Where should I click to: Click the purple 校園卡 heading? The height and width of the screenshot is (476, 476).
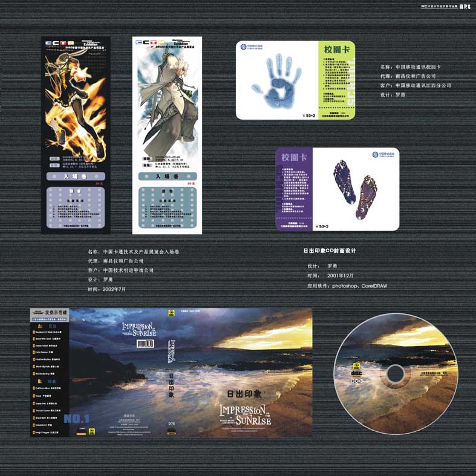[294, 157]
